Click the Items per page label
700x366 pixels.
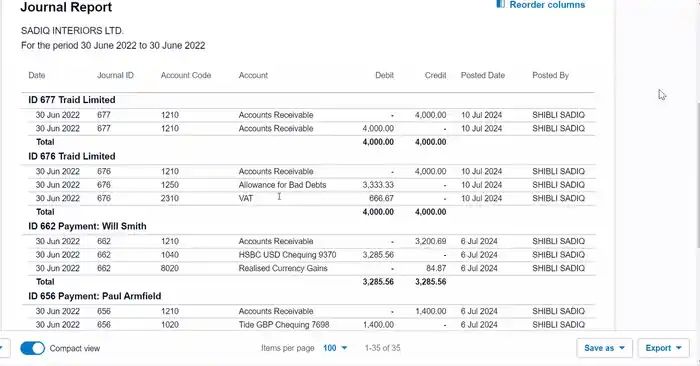(x=288, y=348)
